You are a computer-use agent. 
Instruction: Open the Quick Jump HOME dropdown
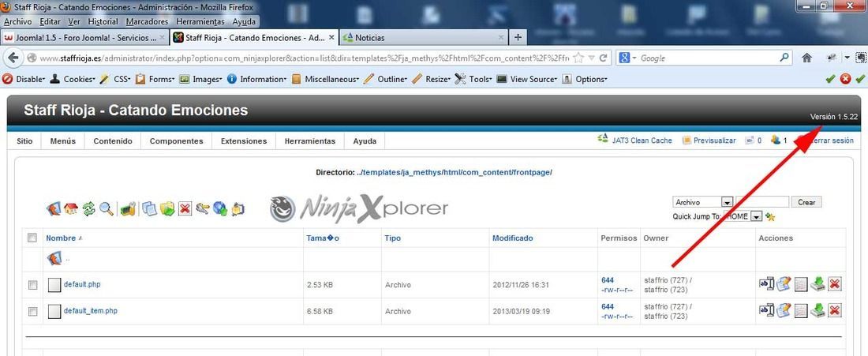pos(743,216)
